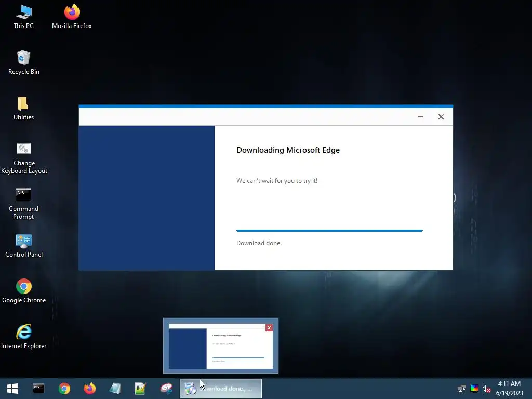Minimize the Edge installer window

tap(420, 117)
